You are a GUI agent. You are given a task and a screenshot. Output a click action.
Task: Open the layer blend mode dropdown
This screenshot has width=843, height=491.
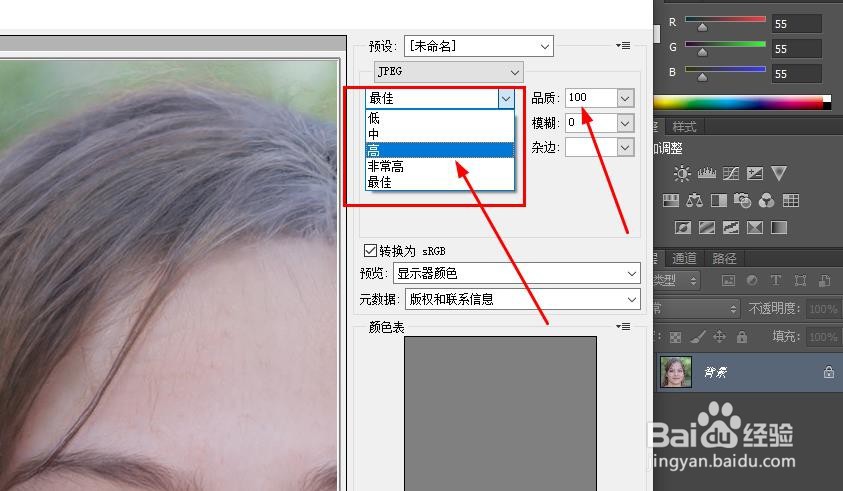pos(696,309)
